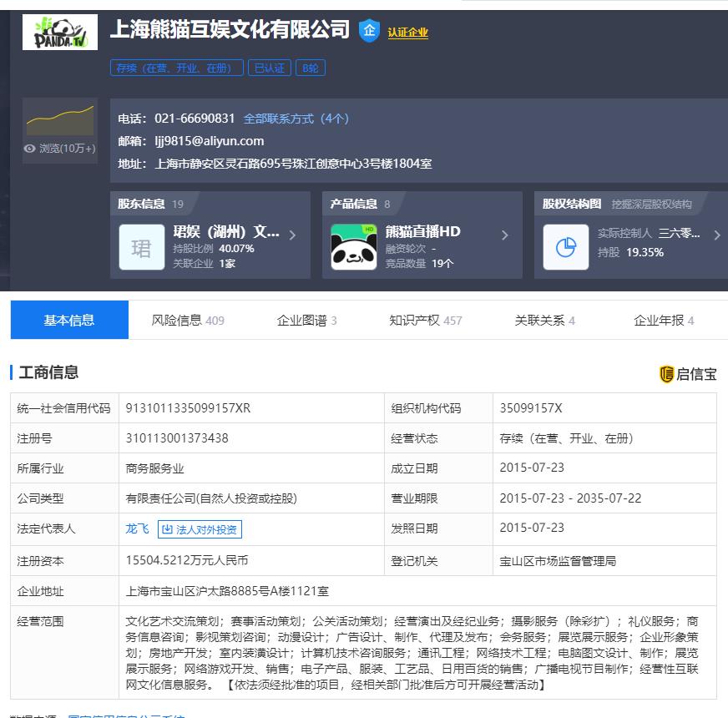728x718 pixels.
Task: Open the 认证企业 link
Action: [407, 33]
